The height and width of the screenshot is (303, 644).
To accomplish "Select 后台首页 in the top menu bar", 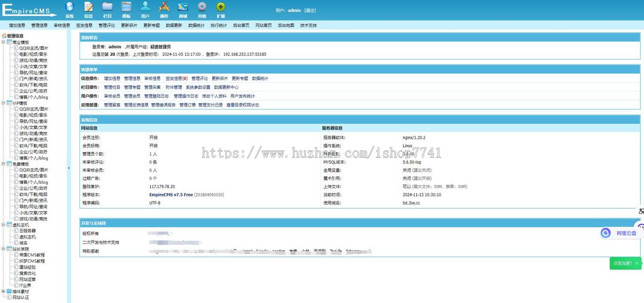I will (241, 25).
